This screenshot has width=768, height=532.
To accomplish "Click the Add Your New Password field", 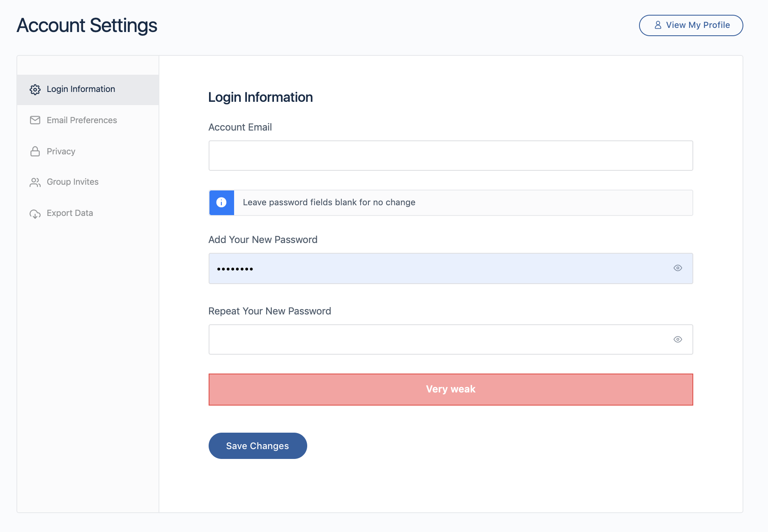I will coord(451,268).
